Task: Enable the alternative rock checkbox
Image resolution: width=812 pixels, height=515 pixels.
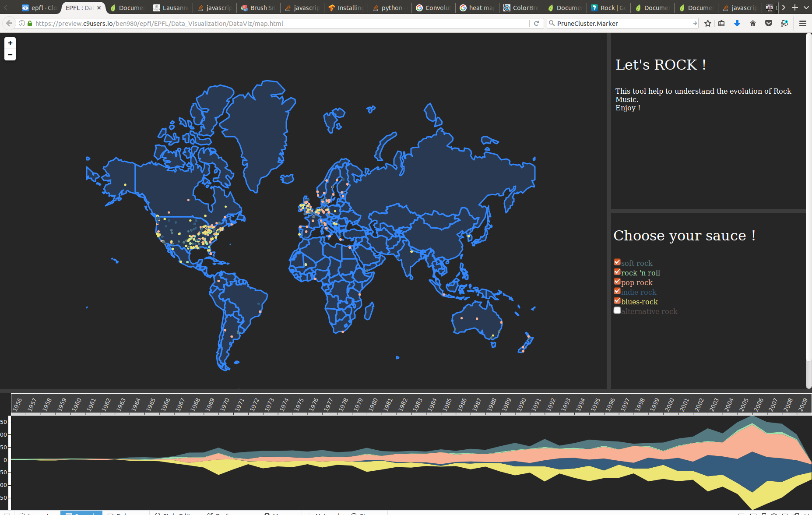Action: [x=617, y=310]
